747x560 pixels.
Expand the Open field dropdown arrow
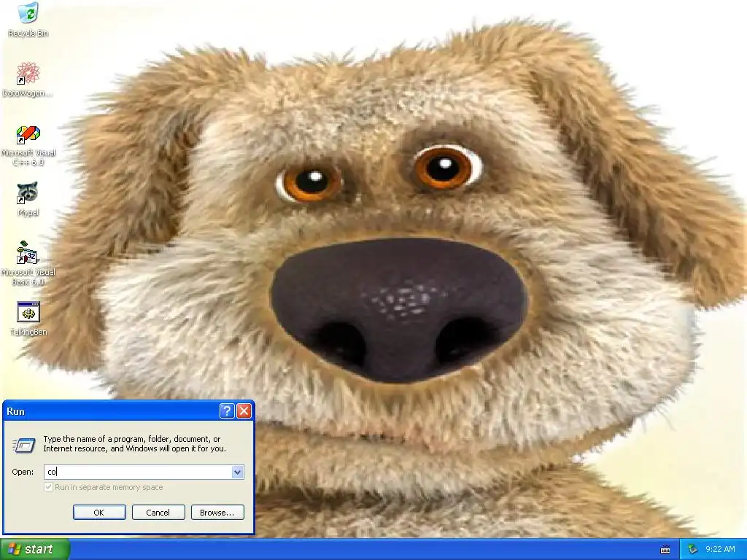[x=237, y=472]
